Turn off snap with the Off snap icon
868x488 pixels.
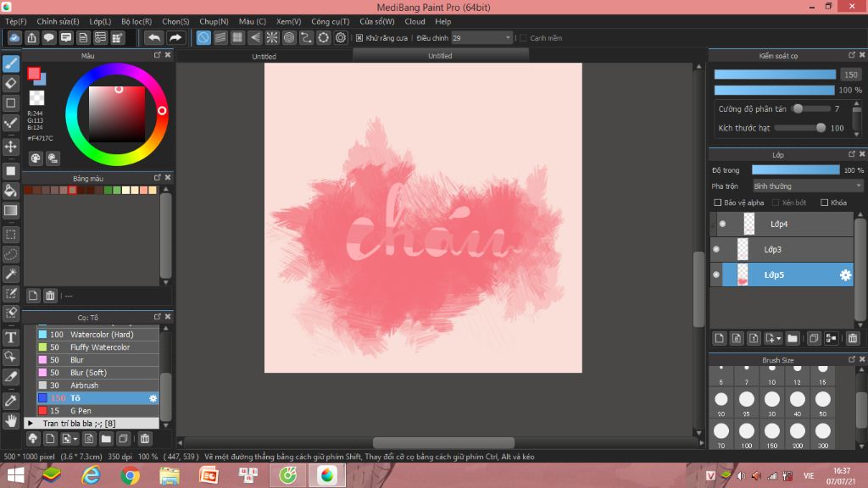click(x=203, y=37)
